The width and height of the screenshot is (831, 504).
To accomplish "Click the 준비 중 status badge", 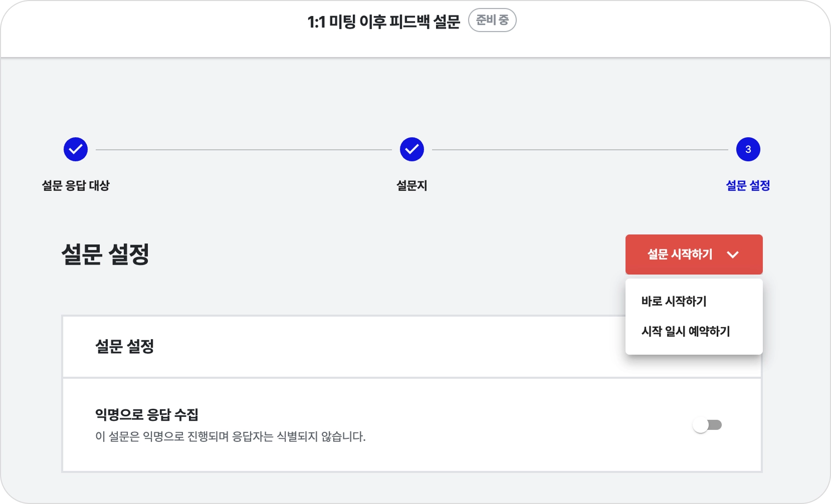I will (x=492, y=21).
